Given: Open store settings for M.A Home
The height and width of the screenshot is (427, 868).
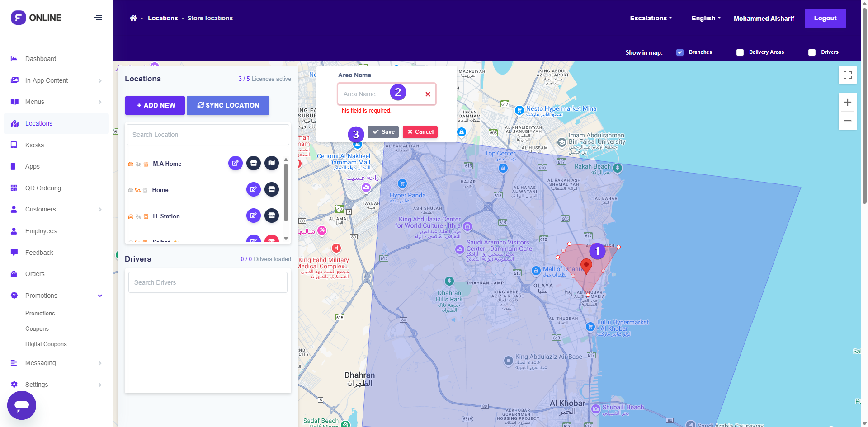Looking at the screenshot, I should (254, 163).
